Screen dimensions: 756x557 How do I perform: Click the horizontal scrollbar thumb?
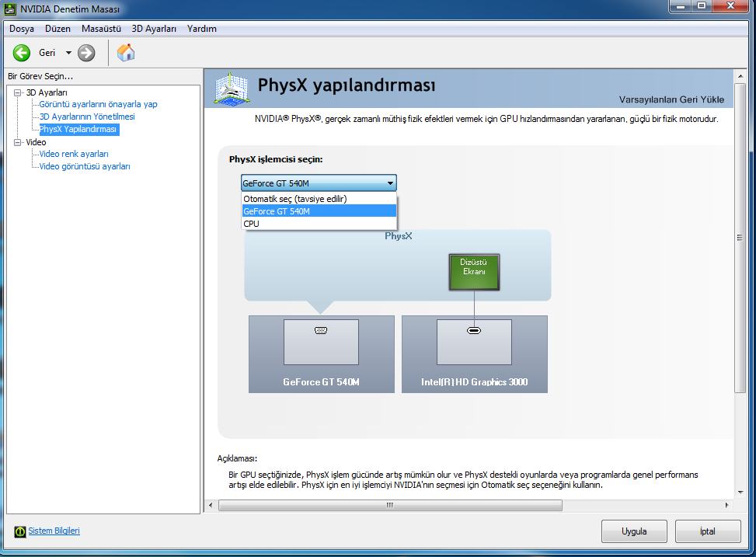[x=390, y=505]
